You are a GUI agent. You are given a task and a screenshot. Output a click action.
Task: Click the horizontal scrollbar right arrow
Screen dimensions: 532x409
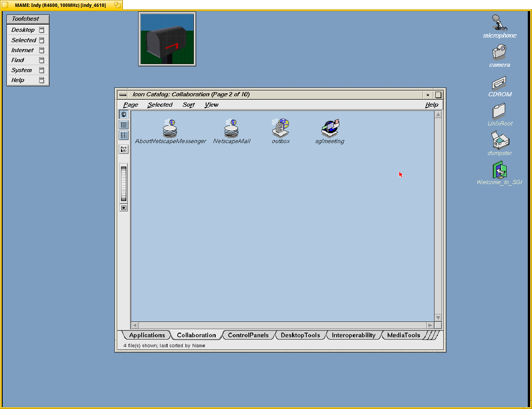[430, 325]
